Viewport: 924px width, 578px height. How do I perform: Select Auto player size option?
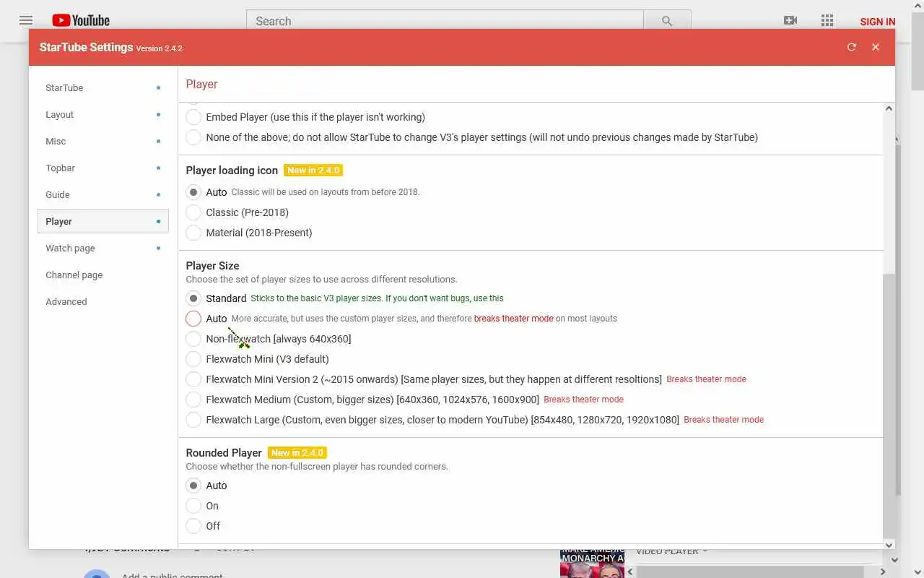193,319
